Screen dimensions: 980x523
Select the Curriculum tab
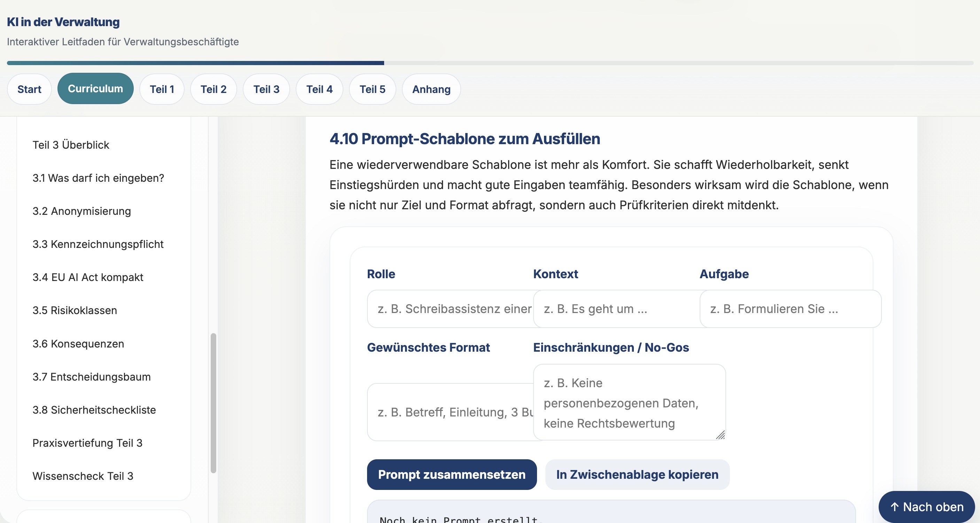(95, 89)
